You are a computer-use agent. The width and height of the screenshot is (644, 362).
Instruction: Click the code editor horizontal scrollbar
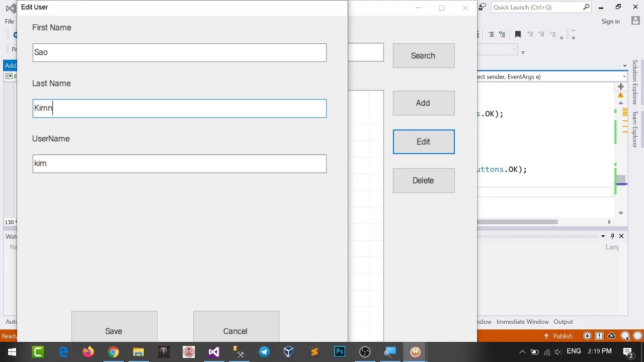tap(517, 222)
